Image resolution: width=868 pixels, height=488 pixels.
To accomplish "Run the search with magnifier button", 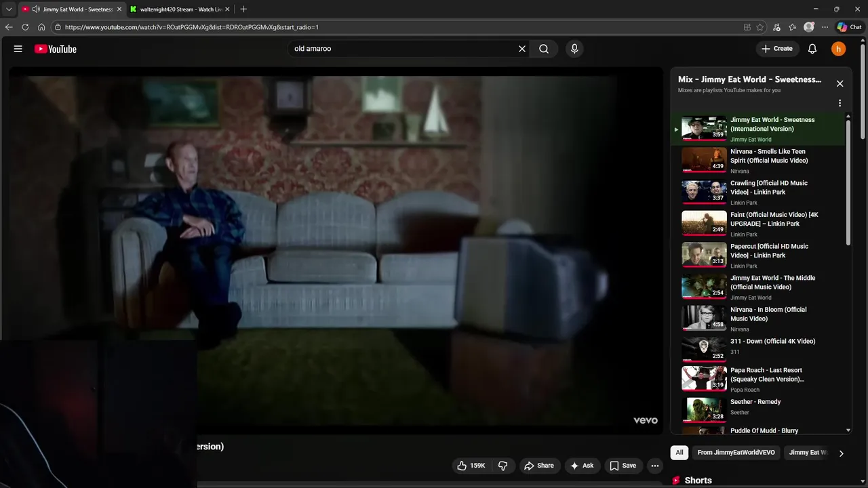I will (544, 49).
